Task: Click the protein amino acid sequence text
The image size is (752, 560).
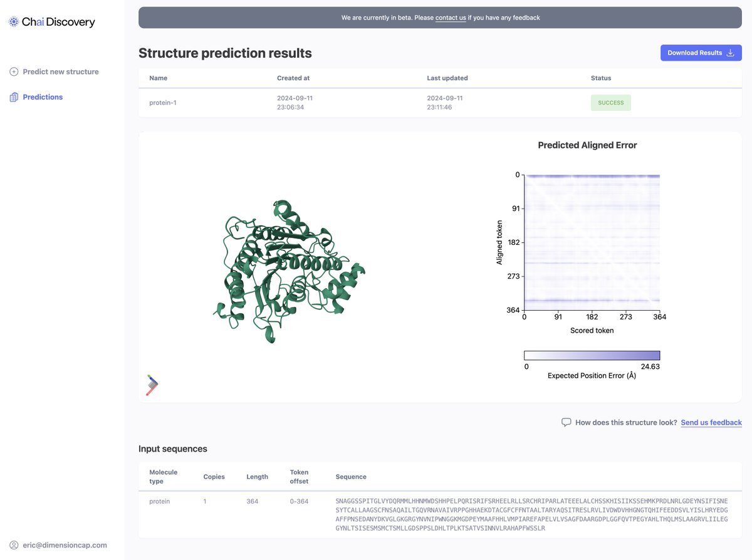Action: coord(532,514)
